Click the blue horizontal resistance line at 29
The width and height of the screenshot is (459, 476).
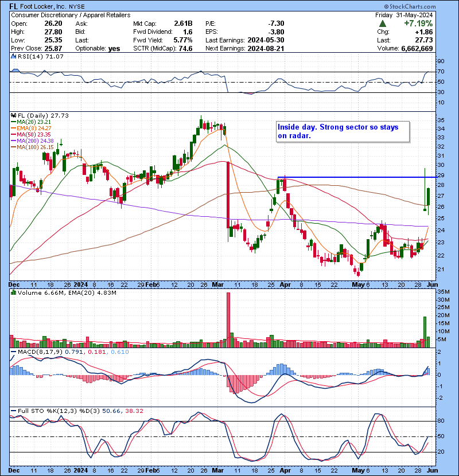click(x=357, y=177)
